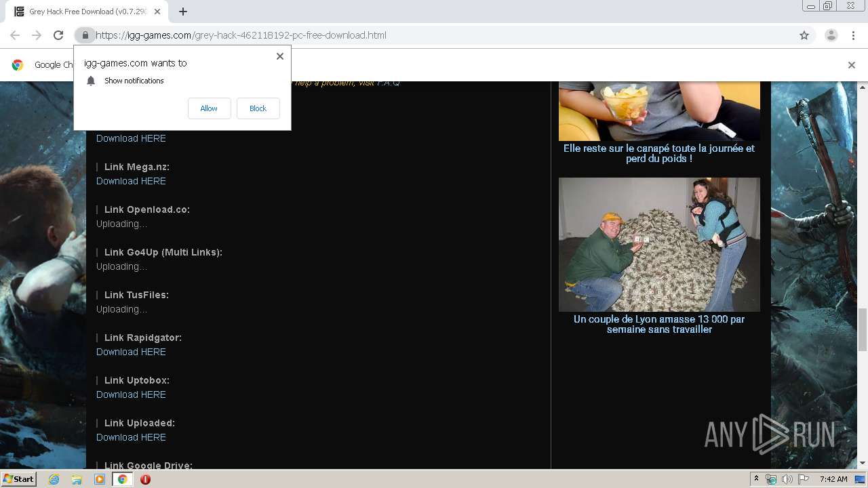The width and height of the screenshot is (868, 488).
Task: Show hidden system tray icons arrow
Action: point(757,479)
